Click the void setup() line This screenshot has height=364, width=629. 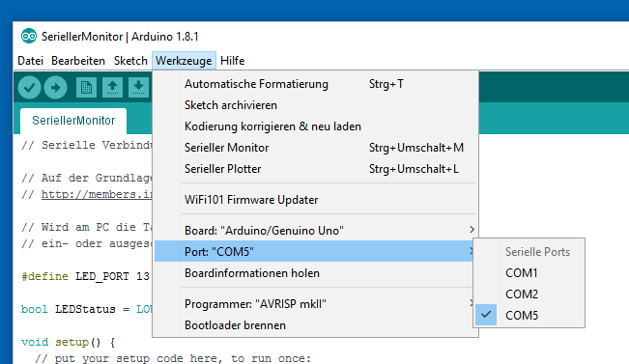coord(69,342)
